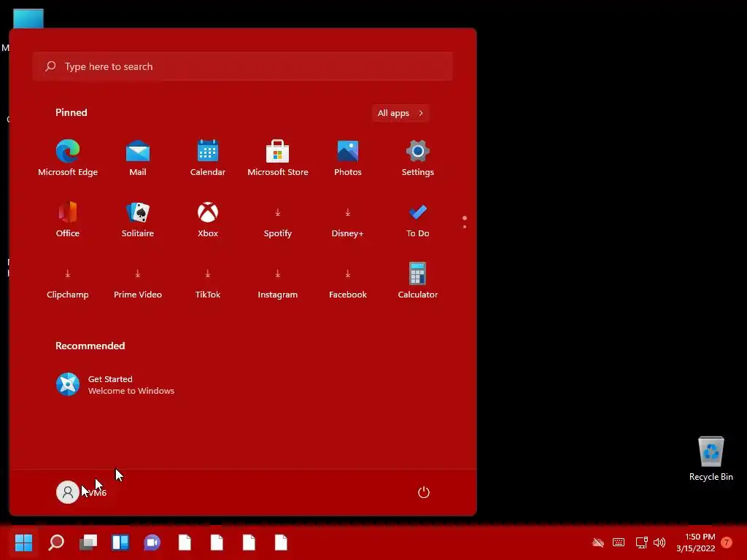Screen dimensions: 747x560
Task: Launch Solitaire
Action: (x=138, y=219)
